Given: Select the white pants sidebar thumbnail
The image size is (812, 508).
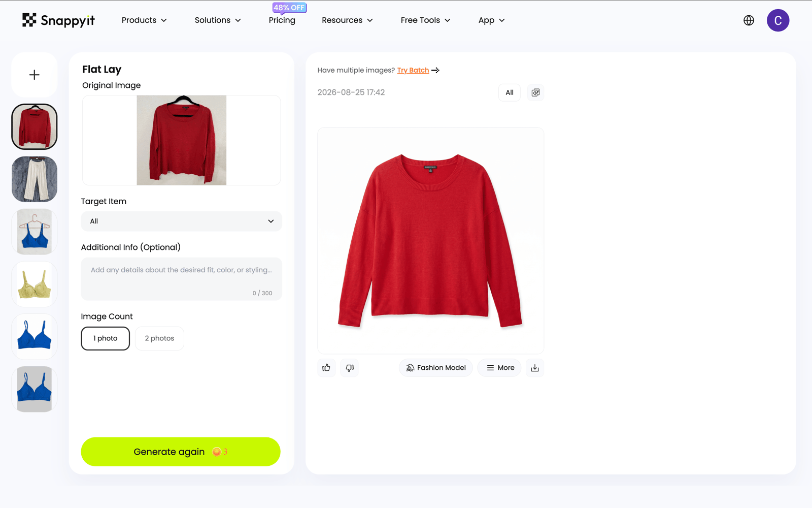Looking at the screenshot, I should pyautogui.click(x=35, y=179).
